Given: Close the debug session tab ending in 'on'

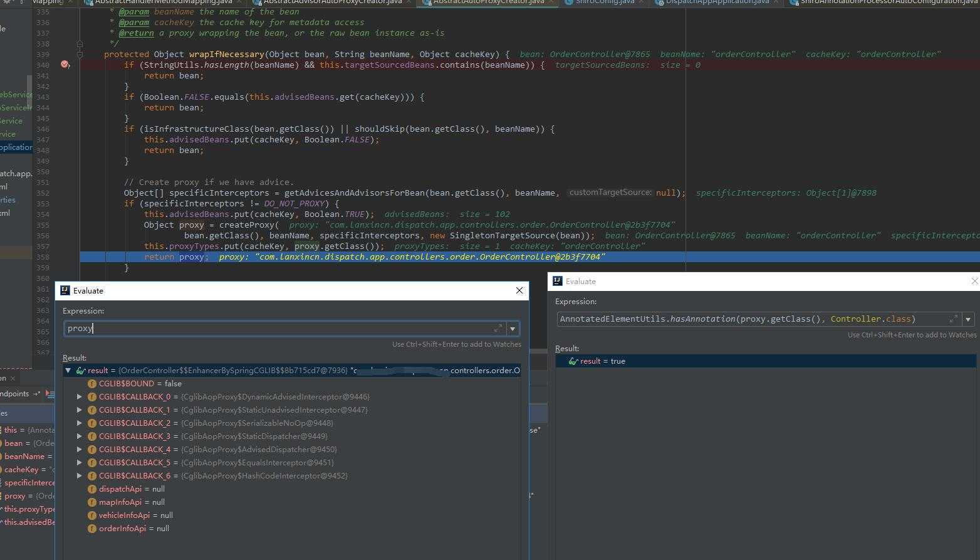Looking at the screenshot, I should [x=14, y=378].
